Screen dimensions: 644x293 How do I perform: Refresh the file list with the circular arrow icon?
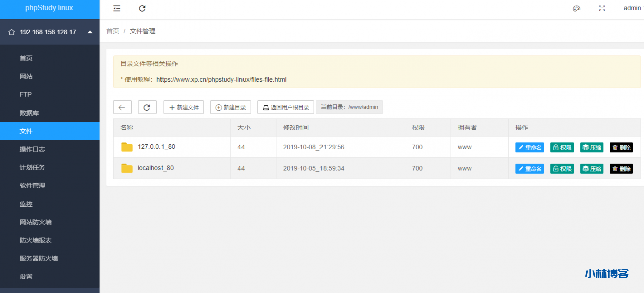[147, 107]
